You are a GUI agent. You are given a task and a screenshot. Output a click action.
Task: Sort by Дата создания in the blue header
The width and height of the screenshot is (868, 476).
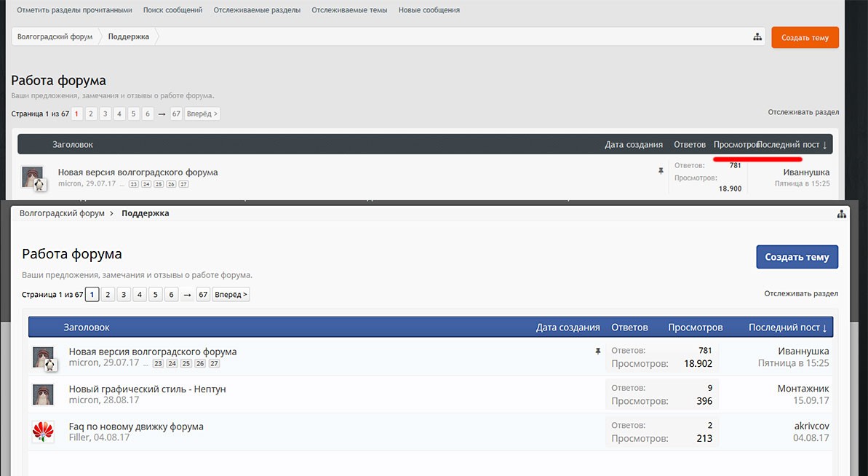point(568,328)
